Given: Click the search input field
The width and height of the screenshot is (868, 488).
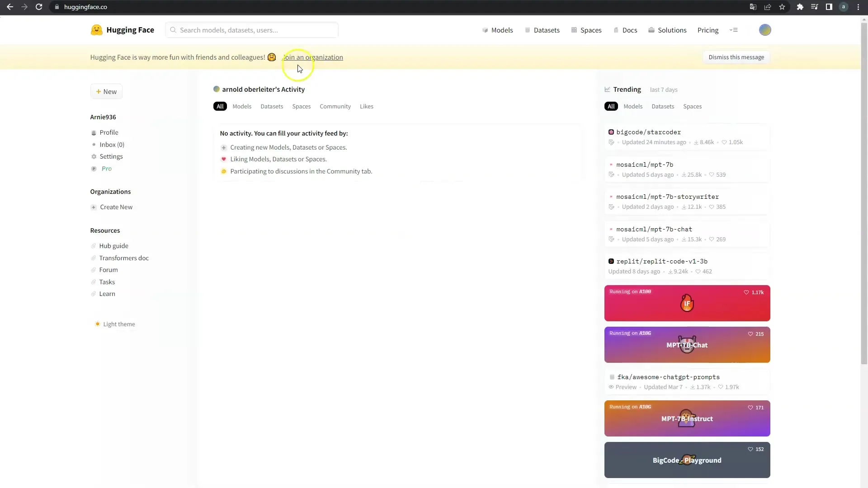Looking at the screenshot, I should pos(254,30).
